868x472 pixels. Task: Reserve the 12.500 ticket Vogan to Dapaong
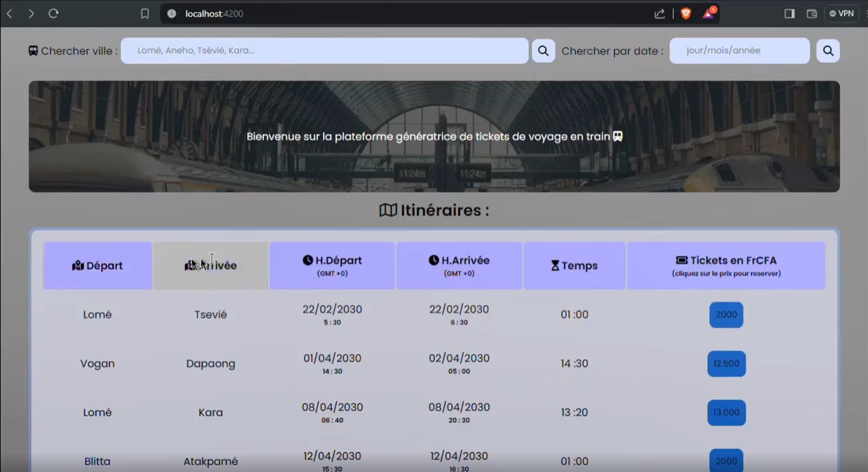coord(726,364)
